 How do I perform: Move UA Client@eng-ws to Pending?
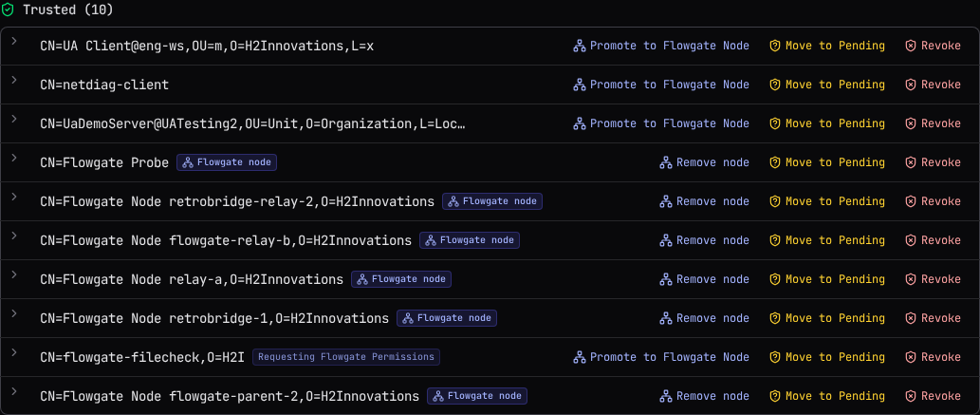[x=827, y=46]
